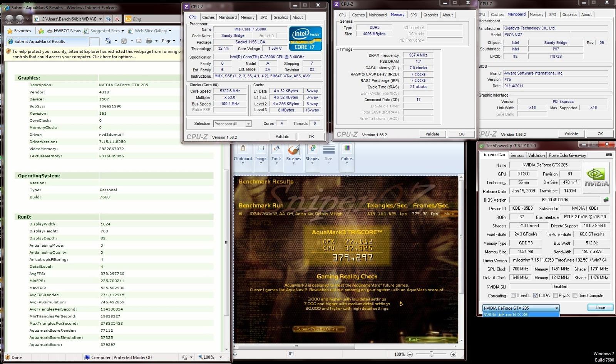Click the Intel Core i7 logo in CPU-Z
The image size is (616, 364).
305,38
